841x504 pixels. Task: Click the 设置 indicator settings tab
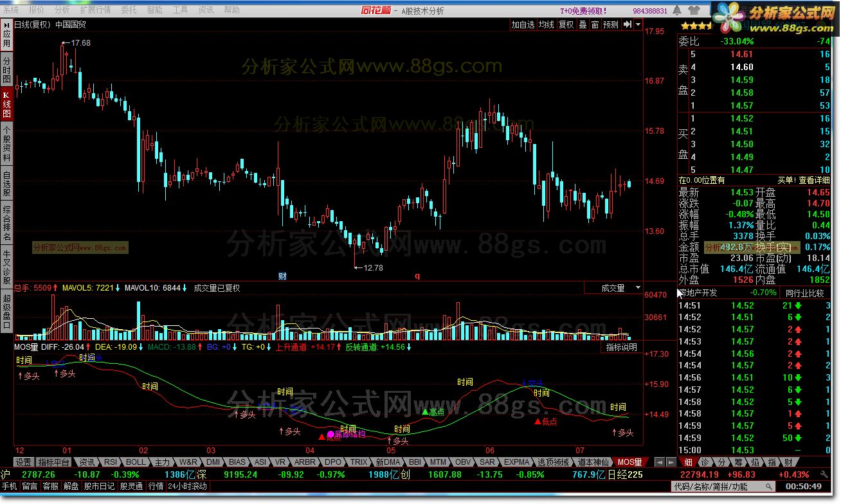[24, 462]
